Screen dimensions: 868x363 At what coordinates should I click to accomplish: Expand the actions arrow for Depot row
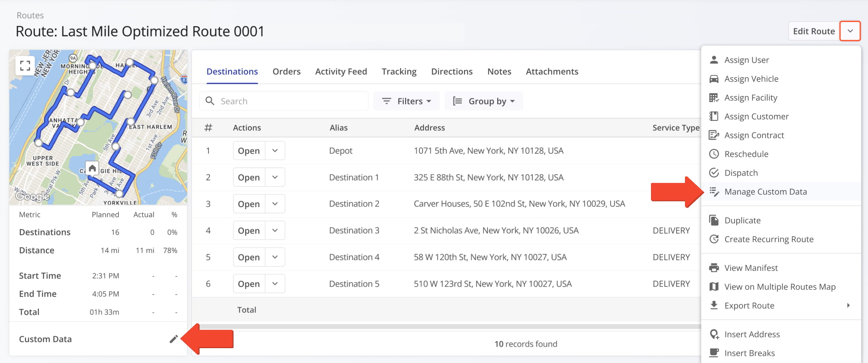pyautogui.click(x=275, y=151)
